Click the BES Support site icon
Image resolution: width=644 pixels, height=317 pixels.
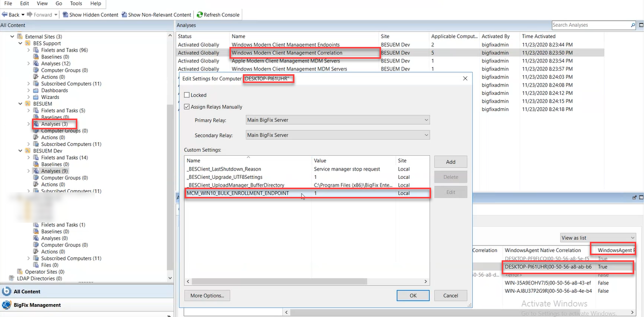(x=28, y=43)
